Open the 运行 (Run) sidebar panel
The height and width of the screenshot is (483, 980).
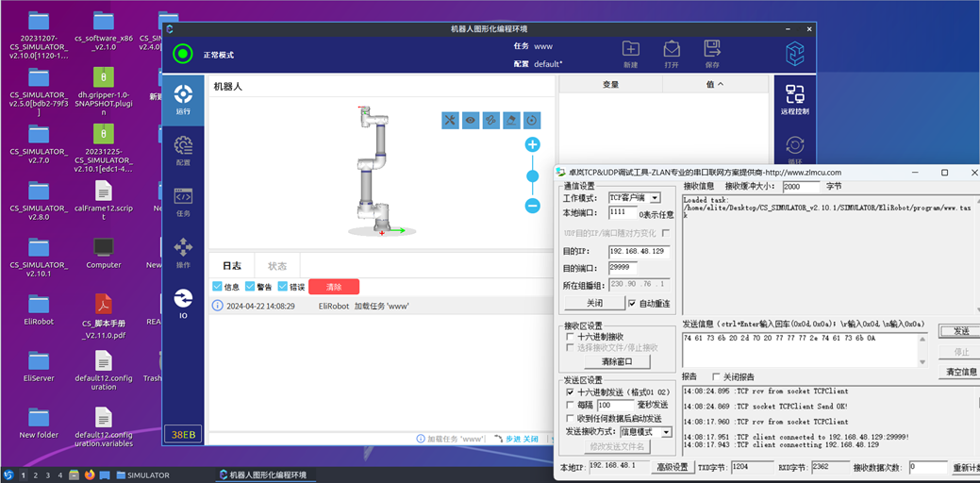[183, 99]
